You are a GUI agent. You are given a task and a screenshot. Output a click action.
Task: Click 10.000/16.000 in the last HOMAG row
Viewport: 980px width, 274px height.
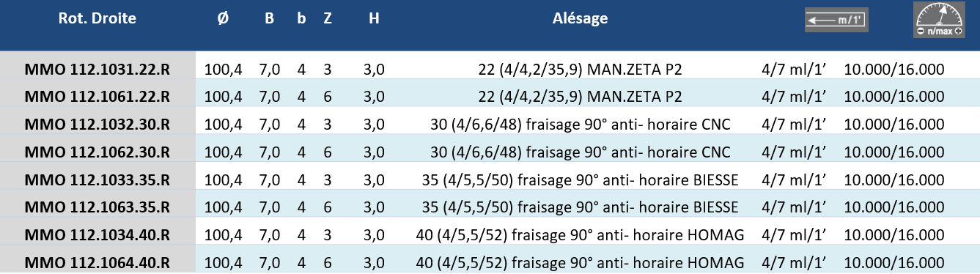894,263
